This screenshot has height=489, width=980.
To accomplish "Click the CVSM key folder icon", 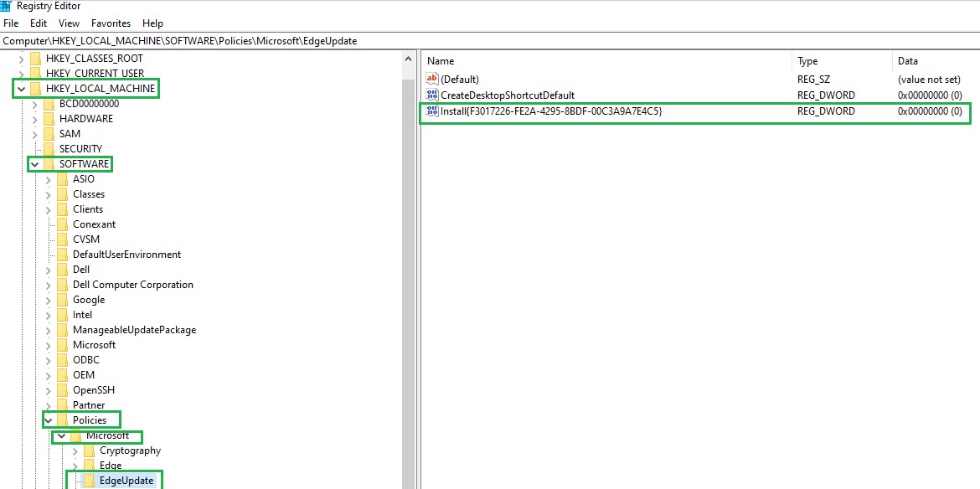I will (x=62, y=239).
